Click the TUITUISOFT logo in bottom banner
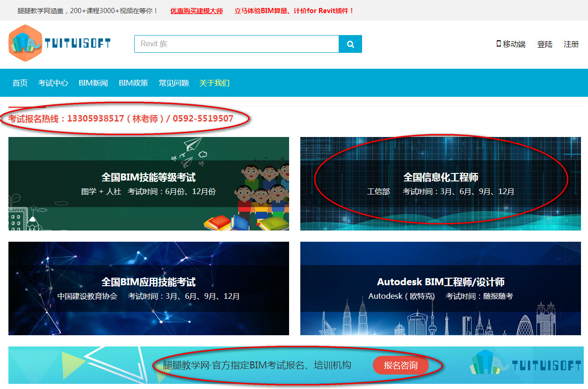Viewport: 588px width, 389px height. pos(525,363)
